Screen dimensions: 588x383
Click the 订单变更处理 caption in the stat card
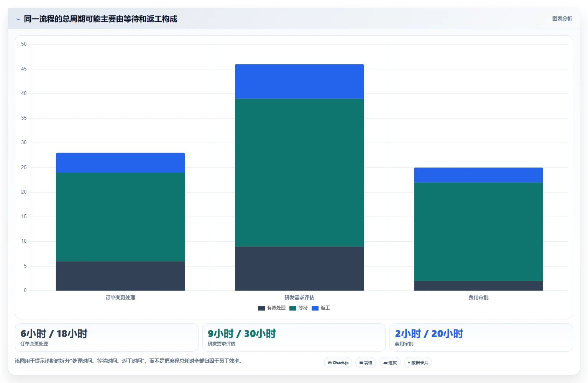pyautogui.click(x=34, y=344)
